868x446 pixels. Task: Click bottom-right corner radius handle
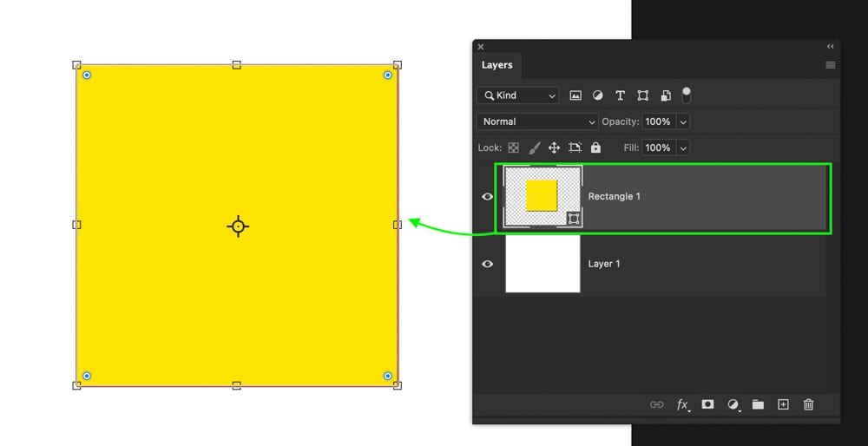[387, 376]
